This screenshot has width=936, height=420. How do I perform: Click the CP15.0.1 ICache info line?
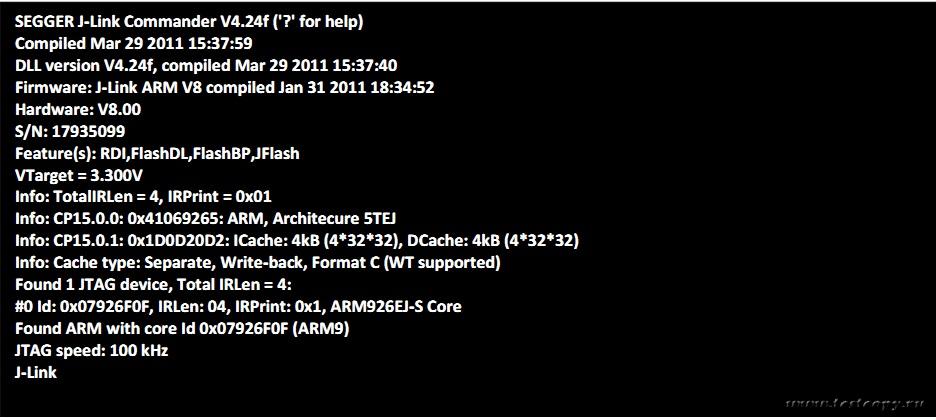[x=297, y=241]
